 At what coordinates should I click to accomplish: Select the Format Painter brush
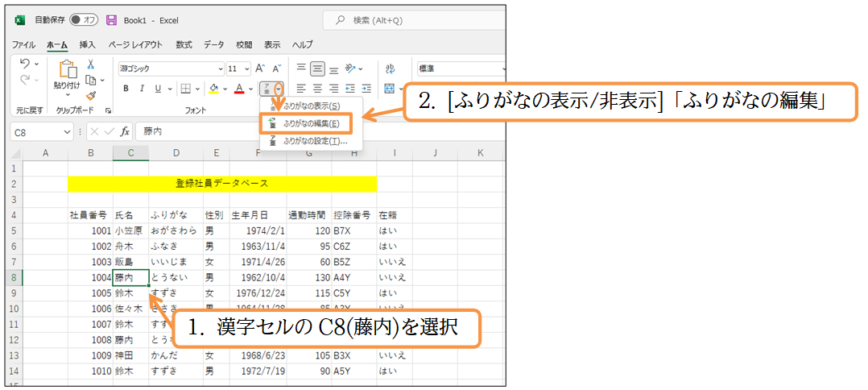(x=91, y=95)
